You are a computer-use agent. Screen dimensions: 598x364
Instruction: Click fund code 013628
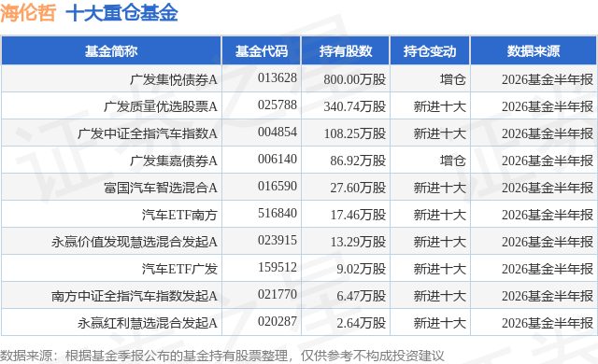(278, 77)
